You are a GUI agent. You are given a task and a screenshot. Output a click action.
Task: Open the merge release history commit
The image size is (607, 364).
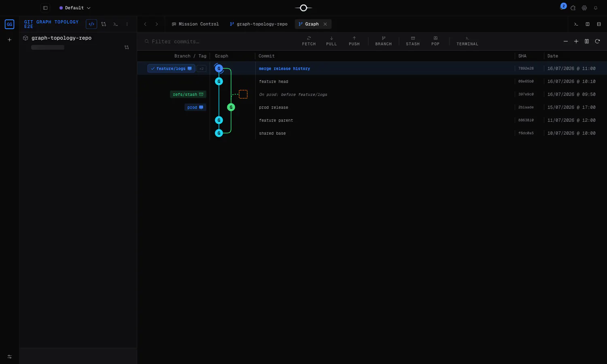coord(284,69)
